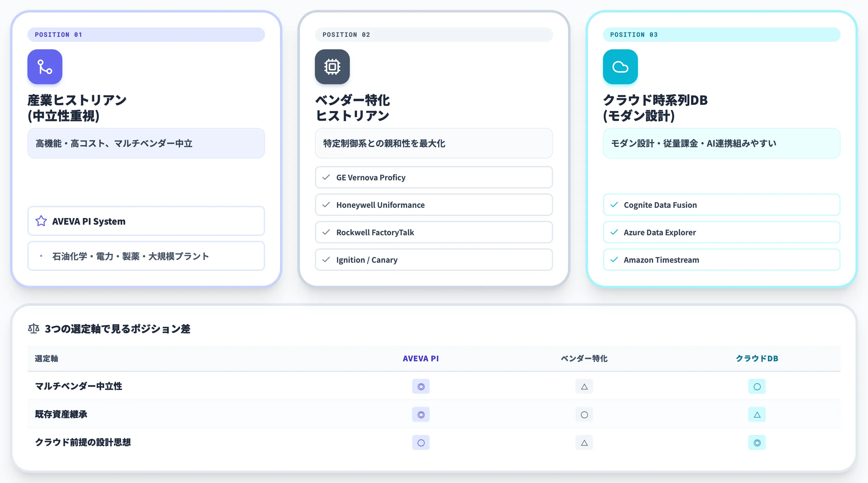Select the POSITION 02 badge
The height and width of the screenshot is (483, 868).
pyautogui.click(x=434, y=35)
